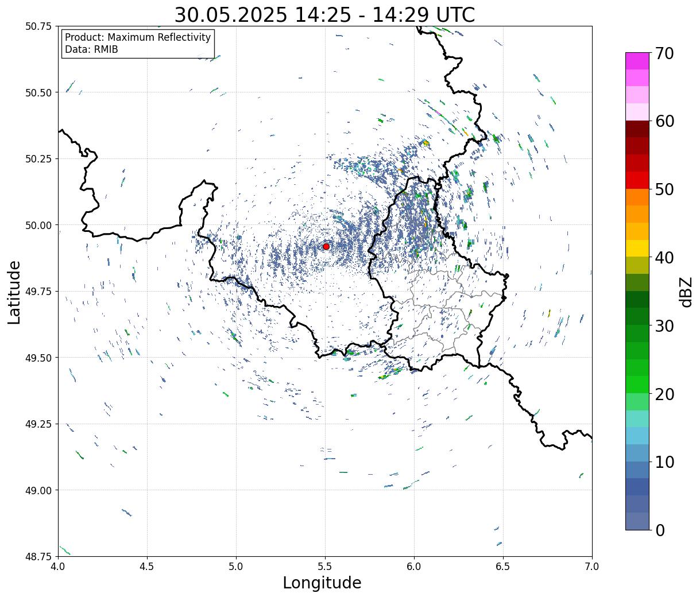The width and height of the screenshot is (700, 597).
Task: Click the latitude tick label 48.75
Action: pos(38,556)
